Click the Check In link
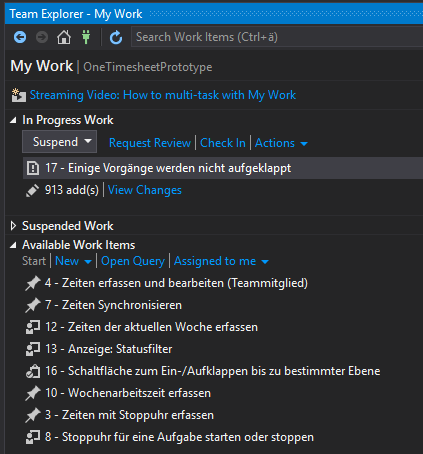The image size is (423, 454). click(223, 143)
